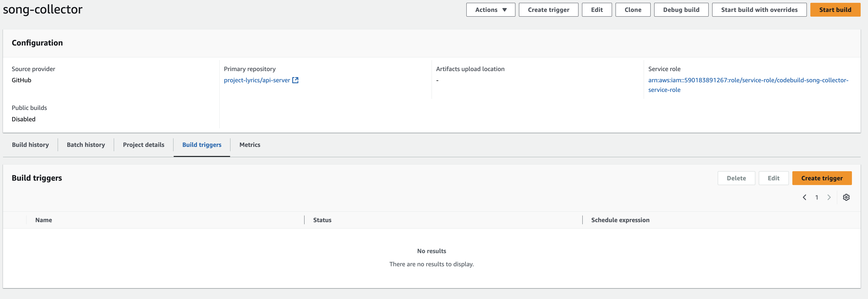Viewport: 868px width, 299px height.
Task: Click the external link icon next to api-server
Action: click(295, 80)
